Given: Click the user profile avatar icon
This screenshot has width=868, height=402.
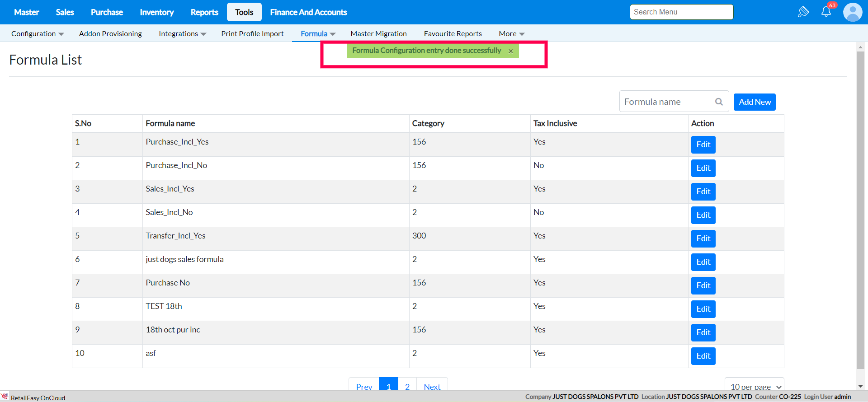Looking at the screenshot, I should [853, 12].
